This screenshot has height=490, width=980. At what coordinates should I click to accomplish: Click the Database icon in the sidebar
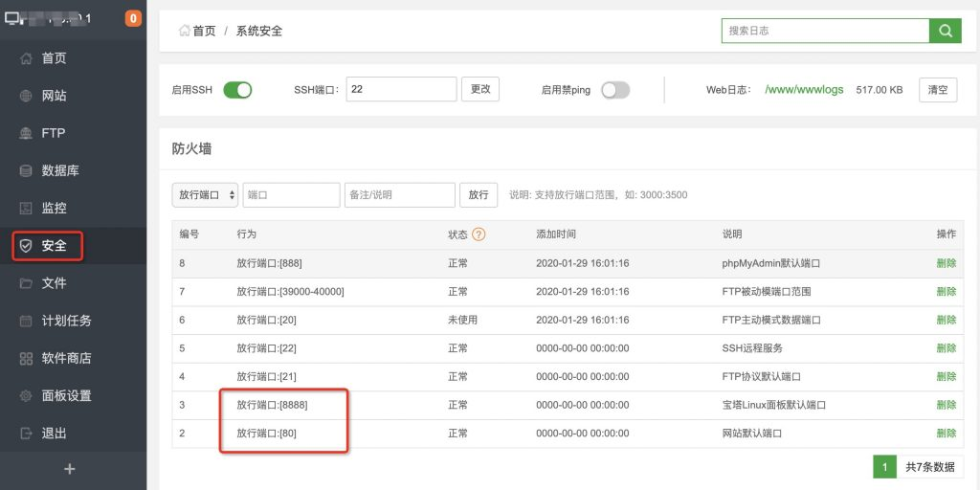tap(26, 170)
